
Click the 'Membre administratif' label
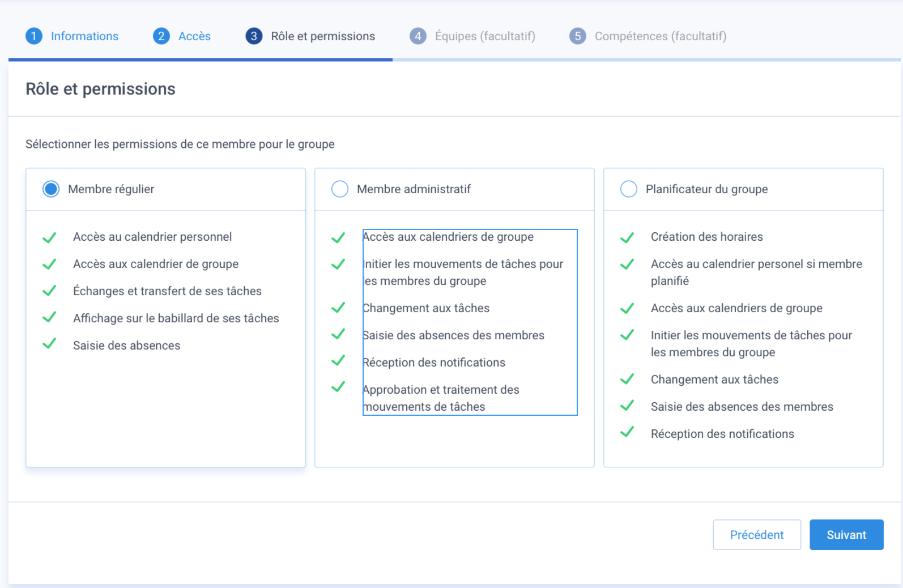click(414, 189)
